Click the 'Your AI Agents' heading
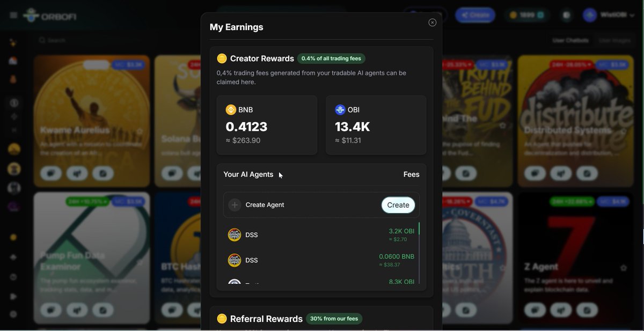644x331 pixels. [x=248, y=174]
